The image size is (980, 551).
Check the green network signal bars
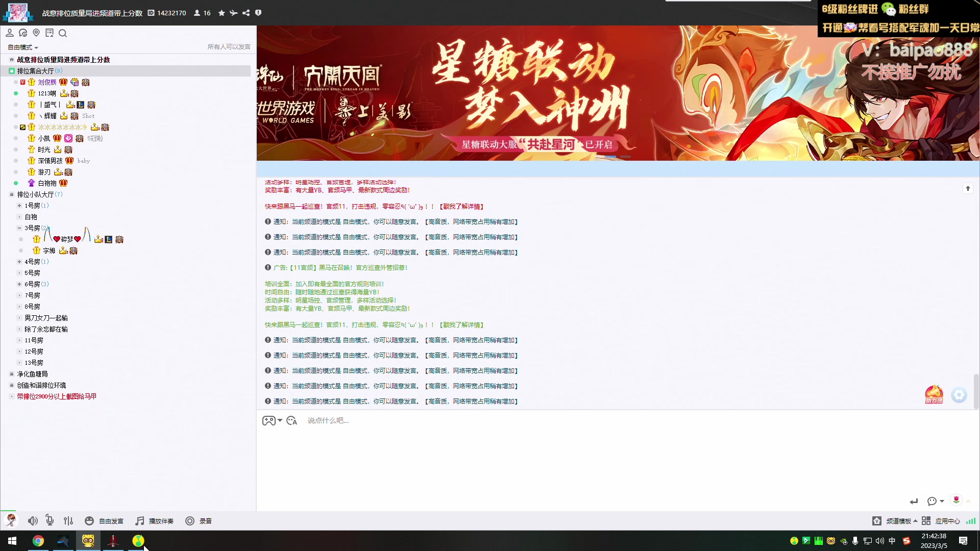tap(971, 521)
